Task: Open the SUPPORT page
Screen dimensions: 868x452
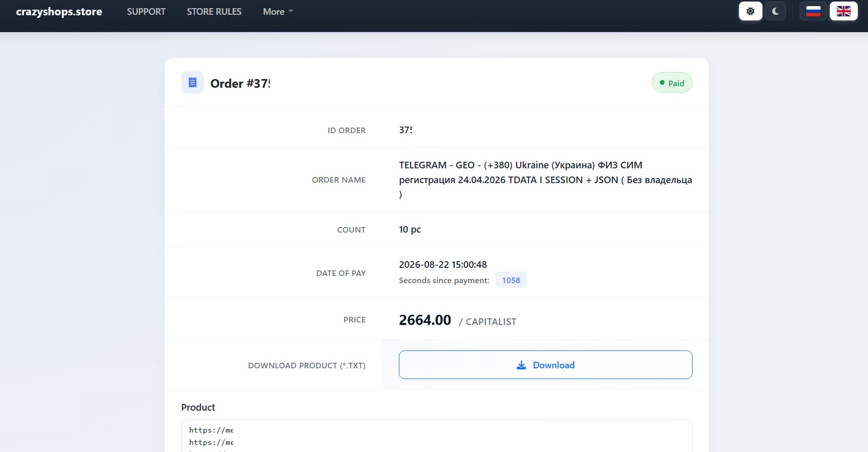Action: click(x=146, y=12)
